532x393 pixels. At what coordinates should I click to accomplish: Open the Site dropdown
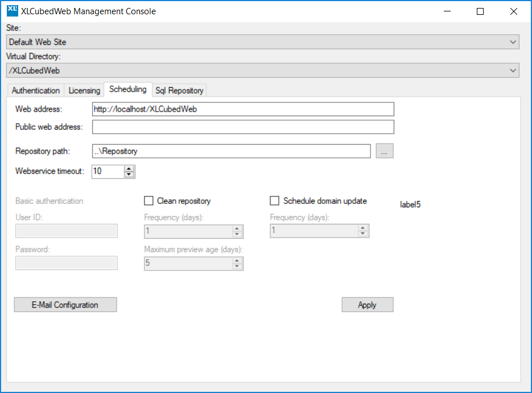pos(263,42)
